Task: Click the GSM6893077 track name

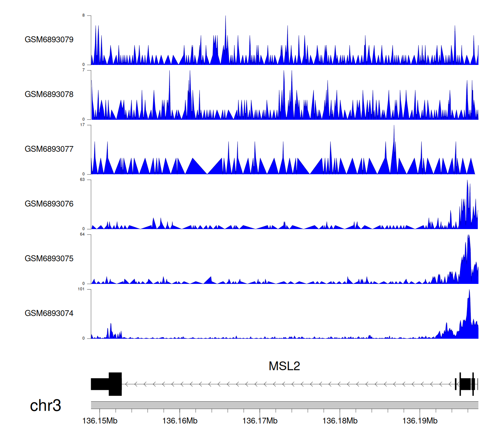Action: [49, 149]
